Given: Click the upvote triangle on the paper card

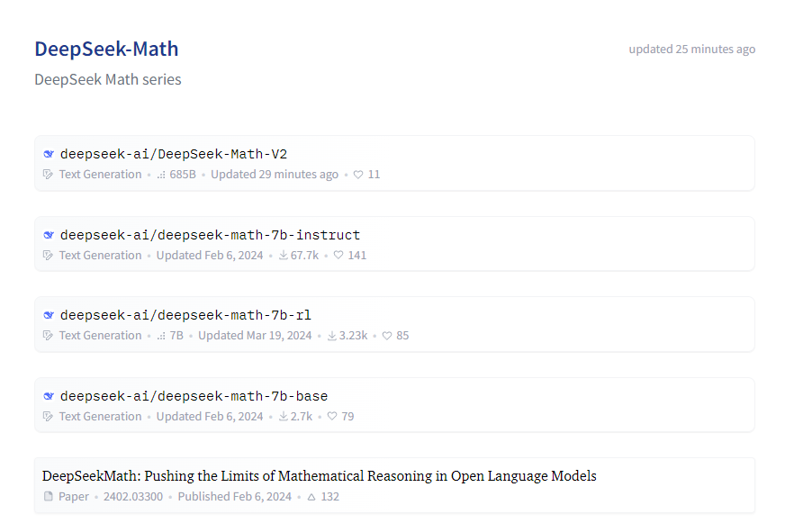Looking at the screenshot, I should (x=311, y=496).
